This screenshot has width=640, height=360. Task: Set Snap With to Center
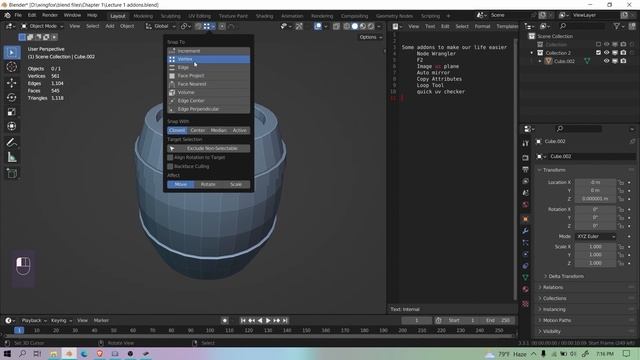[198, 130]
